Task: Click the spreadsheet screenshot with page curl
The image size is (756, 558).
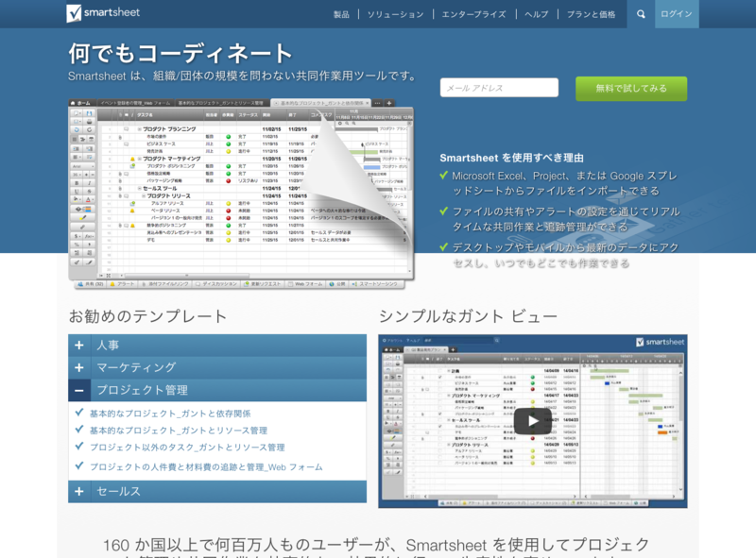Action: tap(241, 194)
